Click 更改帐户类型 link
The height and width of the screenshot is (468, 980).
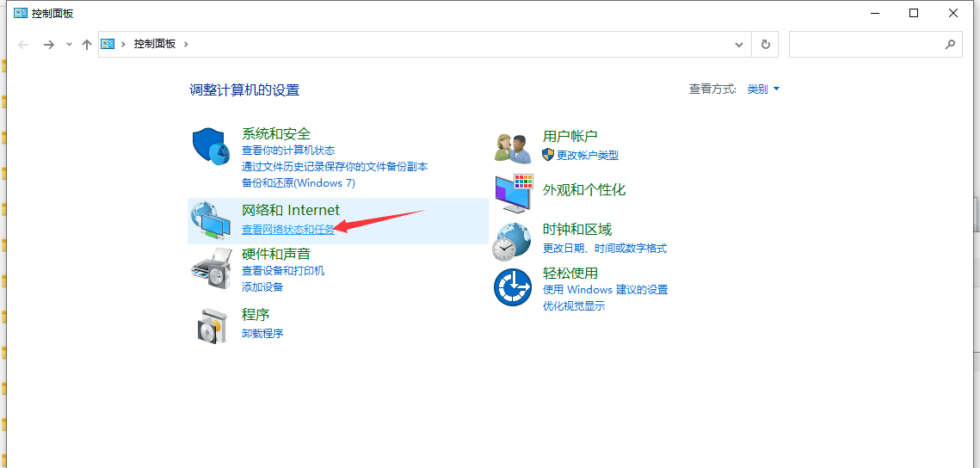(x=587, y=156)
